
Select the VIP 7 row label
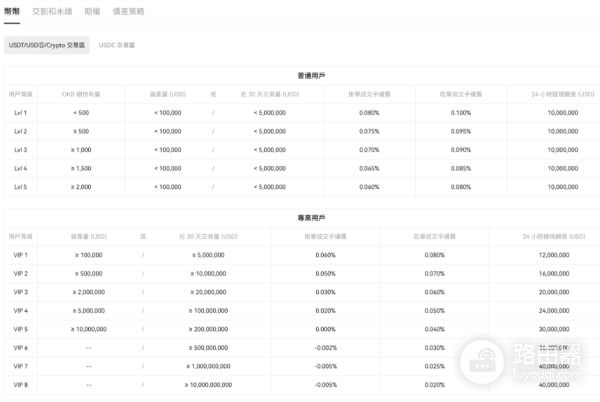click(x=21, y=366)
